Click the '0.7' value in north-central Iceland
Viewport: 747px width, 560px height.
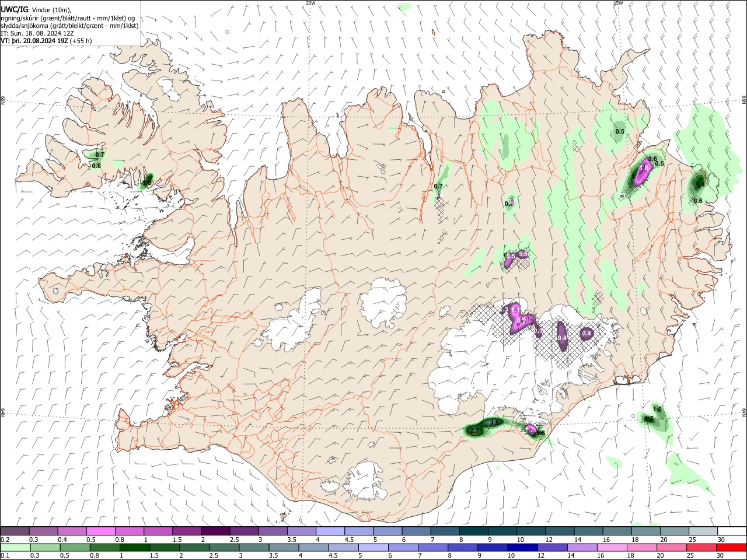pos(438,186)
